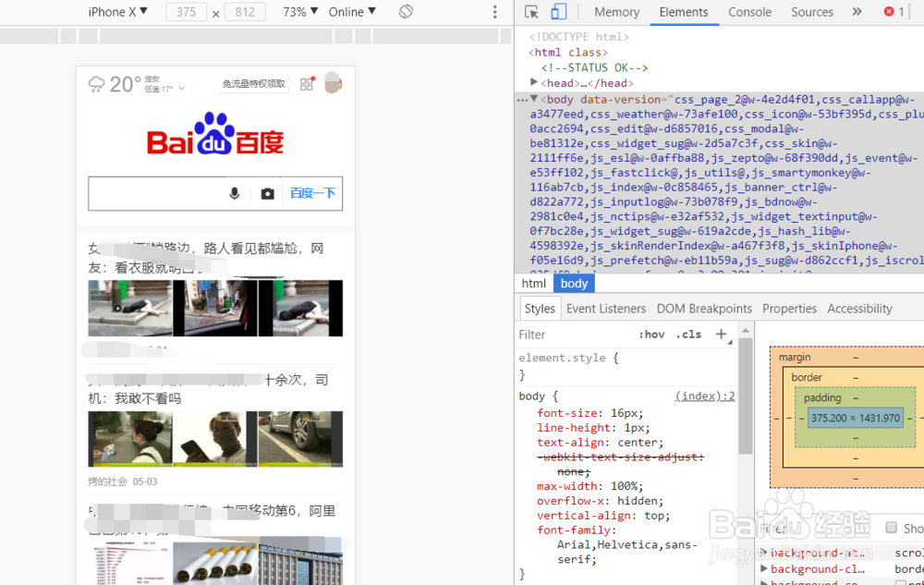Open the DOM Breakpoints tab
Screen dimensions: 924x585
(x=704, y=309)
